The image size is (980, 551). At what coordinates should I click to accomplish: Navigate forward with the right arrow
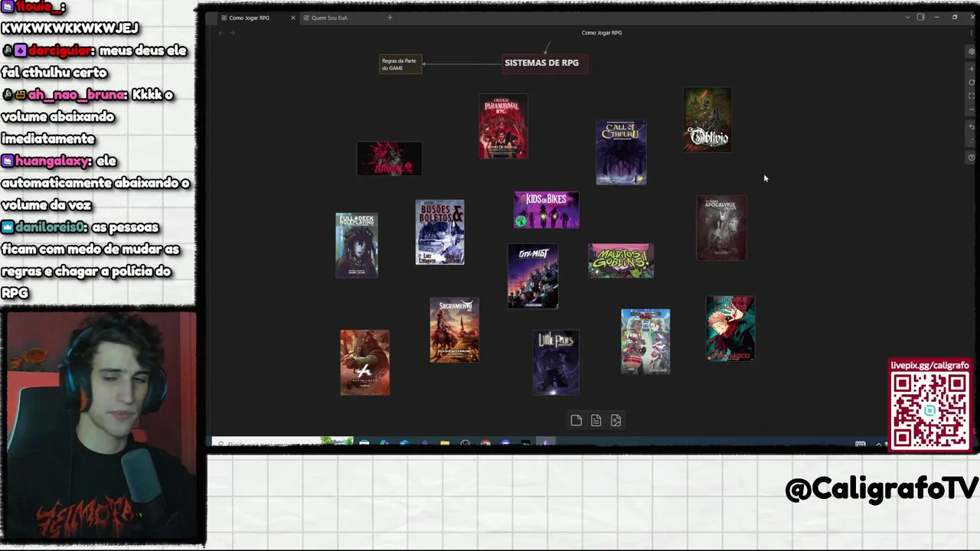pyautogui.click(x=233, y=33)
